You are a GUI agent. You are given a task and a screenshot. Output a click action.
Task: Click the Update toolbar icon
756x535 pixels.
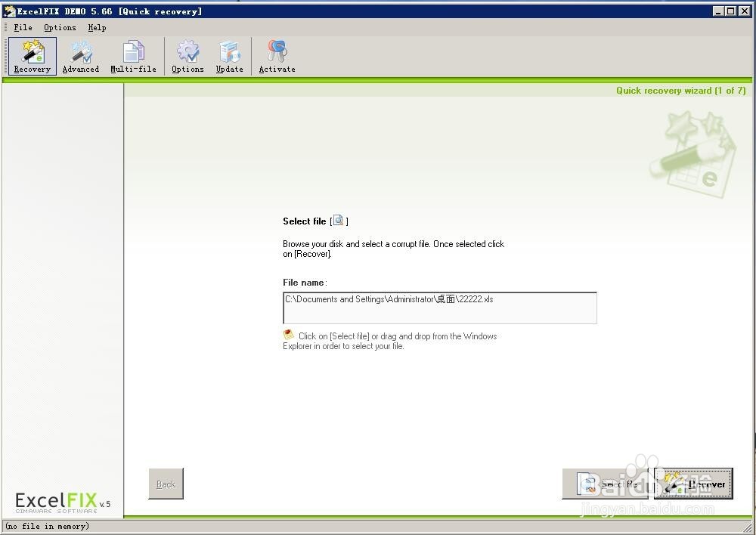pos(230,56)
